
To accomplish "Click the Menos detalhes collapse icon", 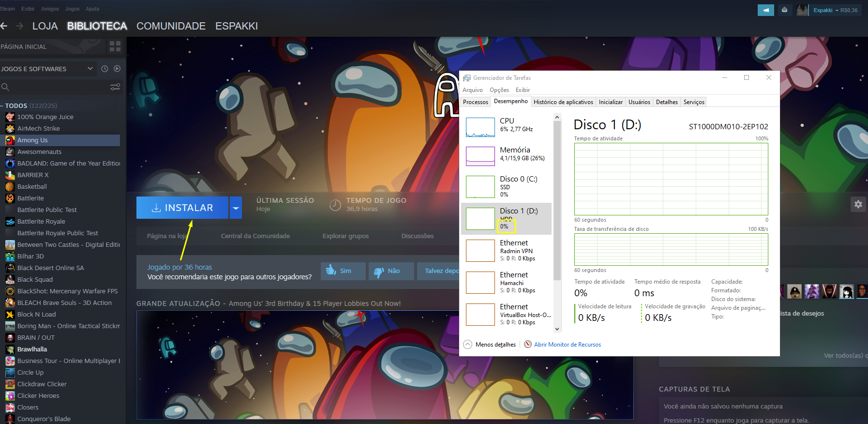I will pos(467,345).
